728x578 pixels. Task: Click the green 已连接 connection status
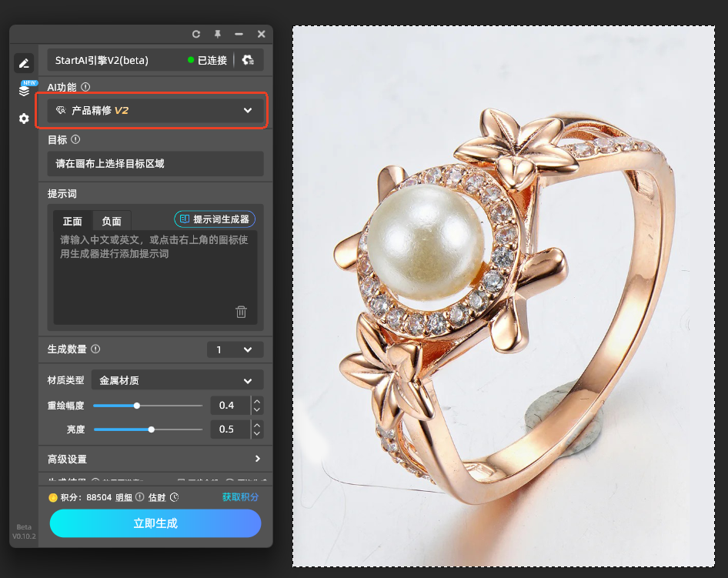207,60
